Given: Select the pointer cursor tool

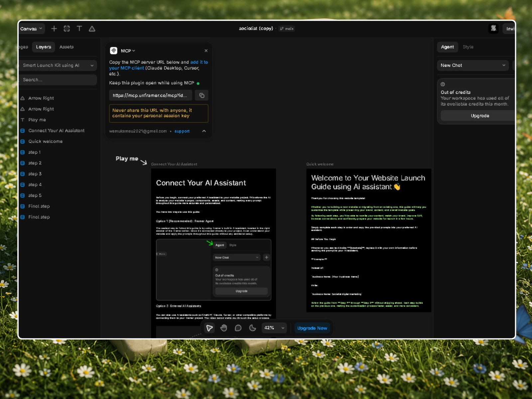Looking at the screenshot, I should tap(209, 328).
